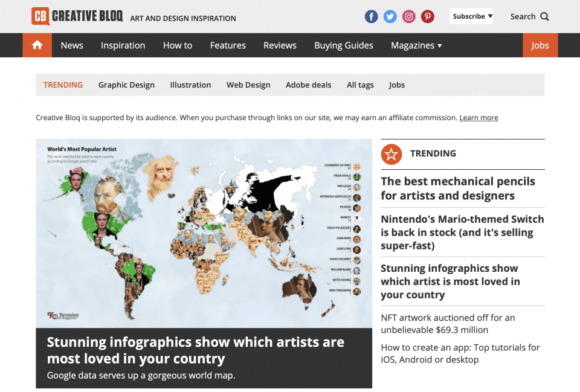Select the Illustration category tab
Screen dimensions: 580x392
190,85
